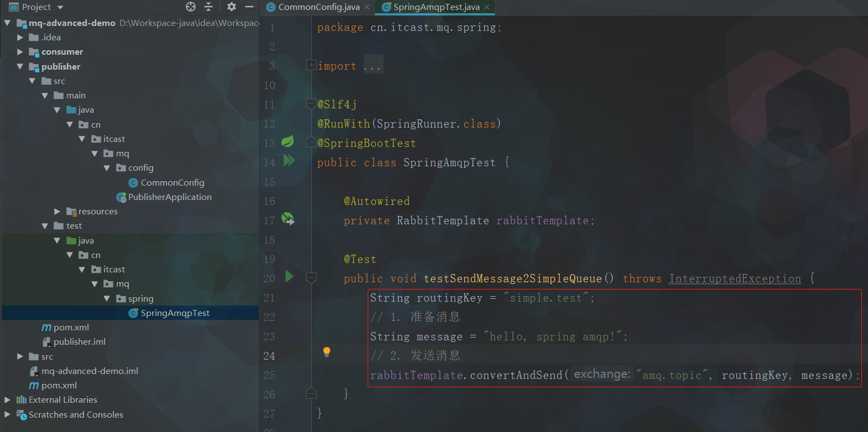Select CommonConfig class in tree

172,183
